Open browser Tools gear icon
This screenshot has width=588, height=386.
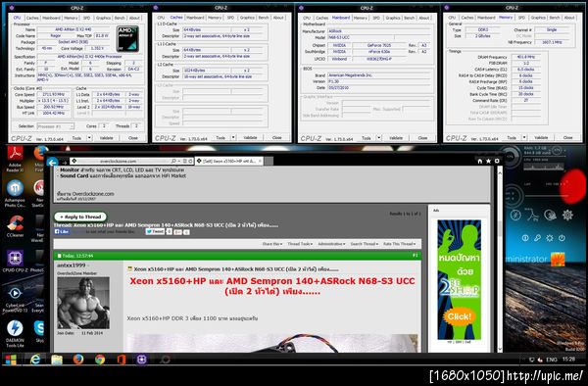click(497, 161)
